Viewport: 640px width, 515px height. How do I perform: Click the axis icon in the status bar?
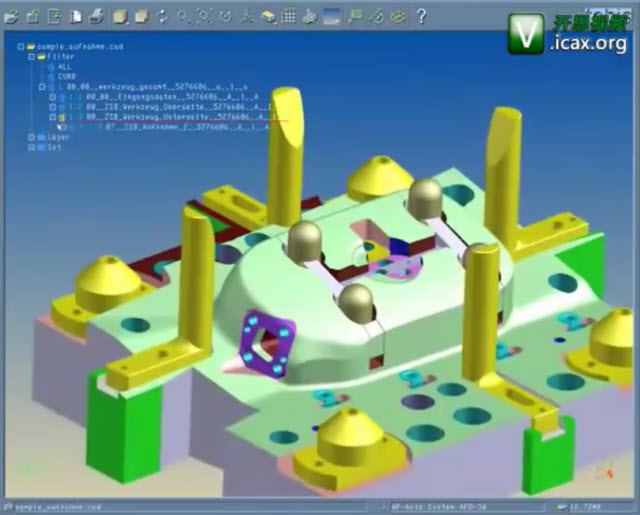(384, 507)
